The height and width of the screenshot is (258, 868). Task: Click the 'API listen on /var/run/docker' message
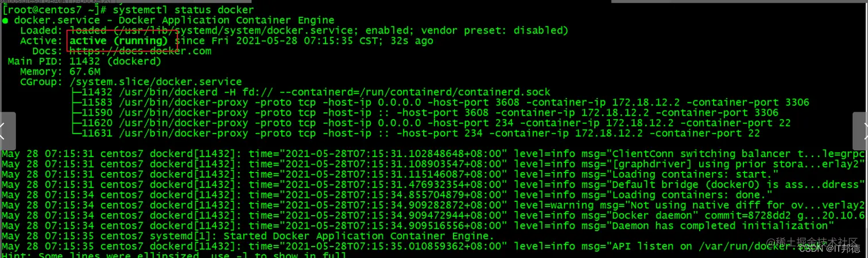pyautogui.click(x=719, y=247)
